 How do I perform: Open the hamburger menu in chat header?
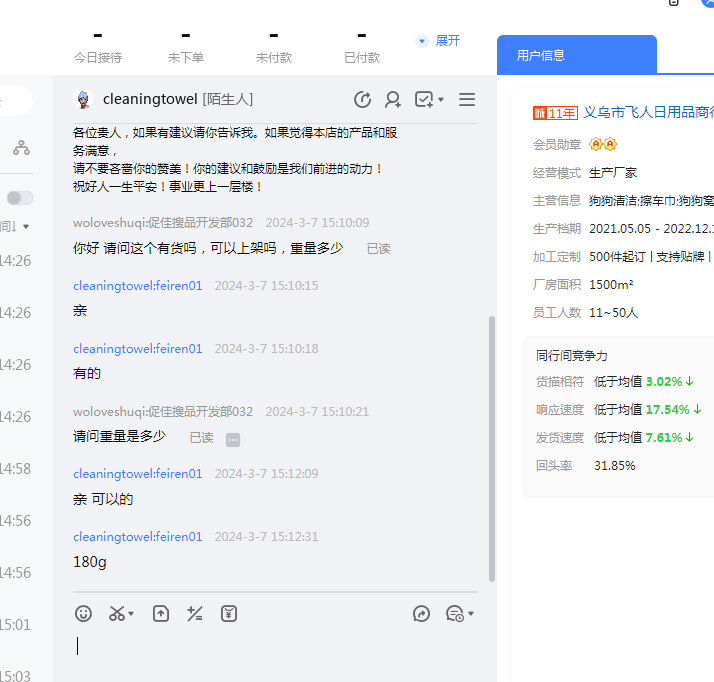467,100
